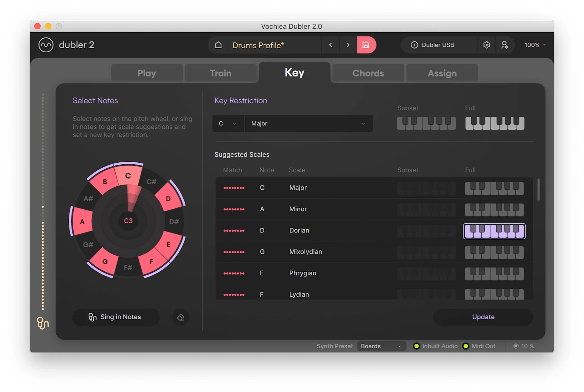584x392 pixels.
Task: Expand the Major scale type dropdown
Action: tap(308, 124)
